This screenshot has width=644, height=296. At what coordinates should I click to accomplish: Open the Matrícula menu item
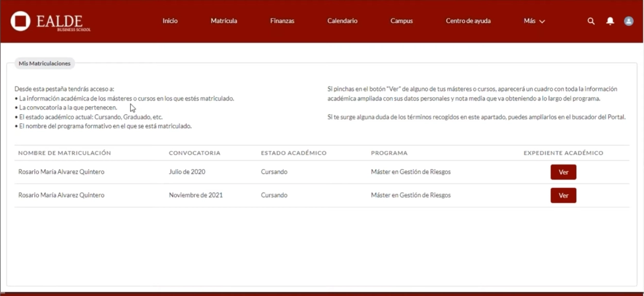224,21
